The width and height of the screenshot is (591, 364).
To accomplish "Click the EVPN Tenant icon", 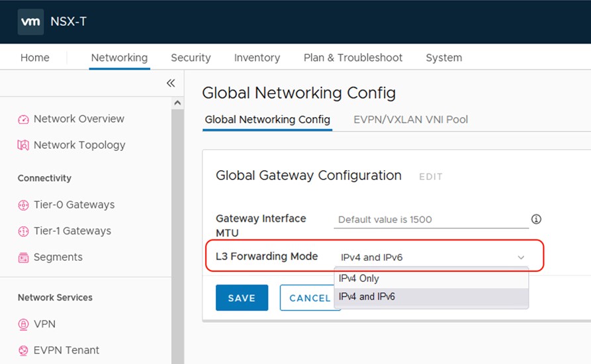I will tap(23, 351).
